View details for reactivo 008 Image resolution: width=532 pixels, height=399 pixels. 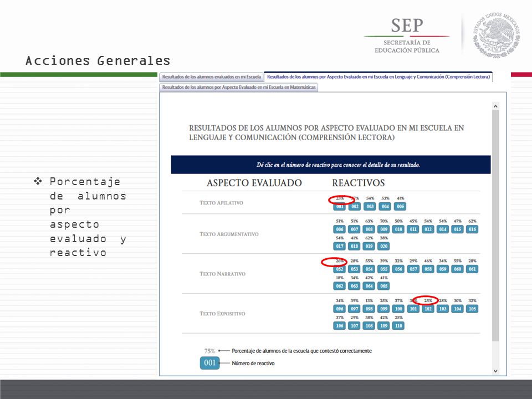[x=369, y=229]
